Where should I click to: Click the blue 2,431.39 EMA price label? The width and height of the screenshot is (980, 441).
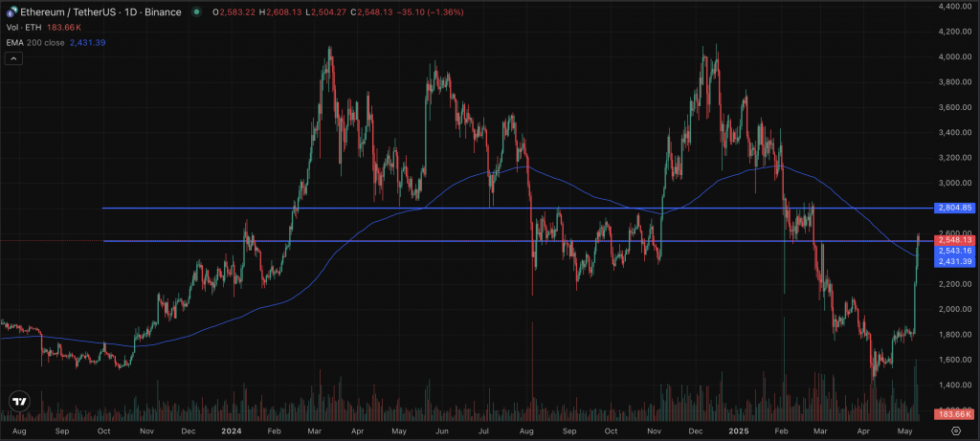click(954, 261)
